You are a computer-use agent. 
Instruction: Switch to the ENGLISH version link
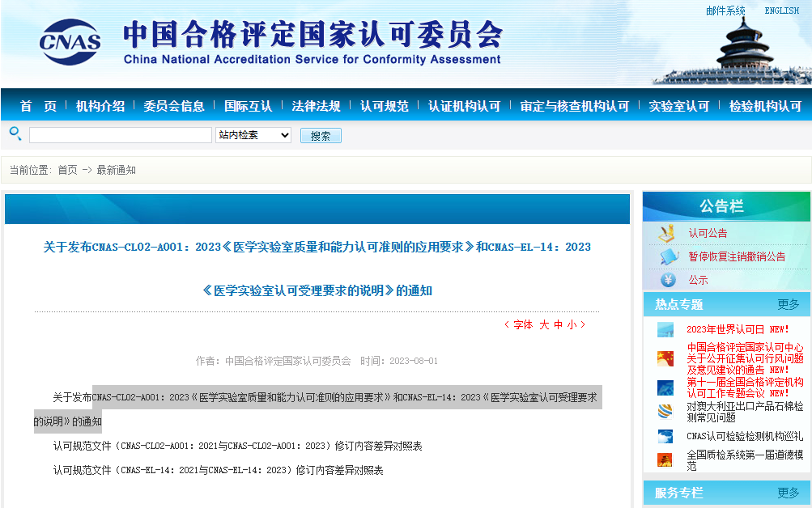coord(781,11)
